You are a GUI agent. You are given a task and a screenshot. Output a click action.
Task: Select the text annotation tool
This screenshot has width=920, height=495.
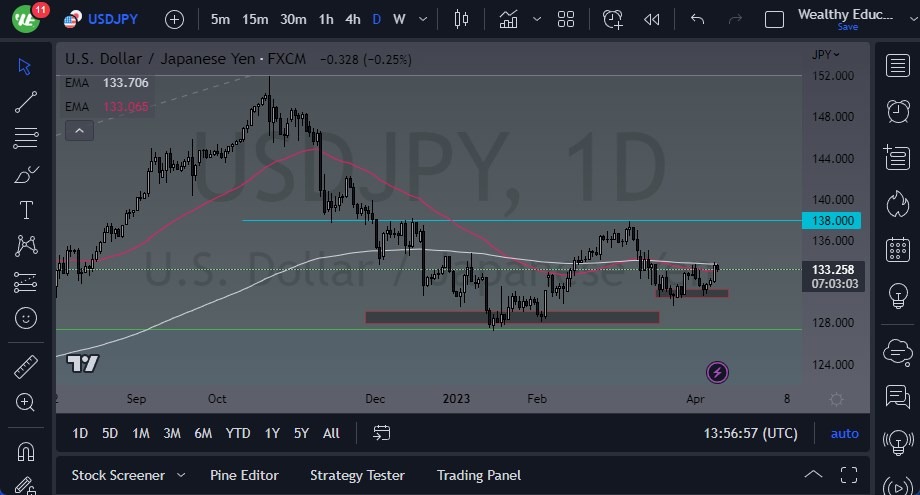coord(26,210)
